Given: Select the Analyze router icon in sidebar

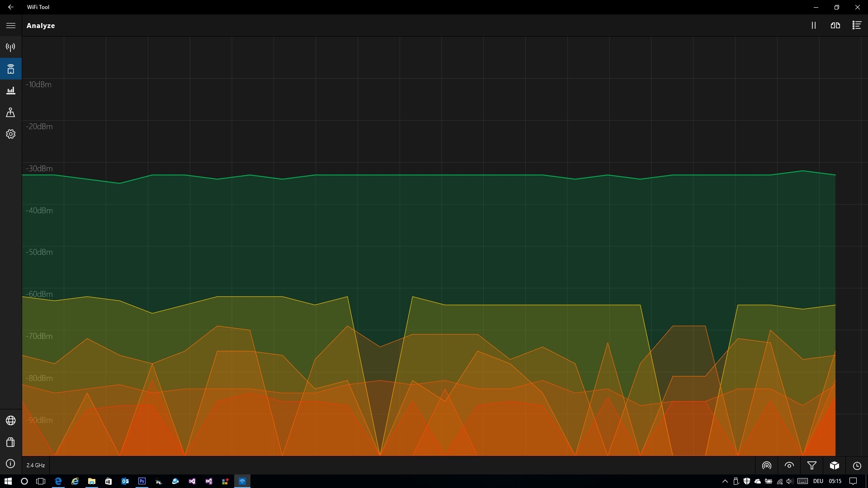Looking at the screenshot, I should pyautogui.click(x=11, y=69).
